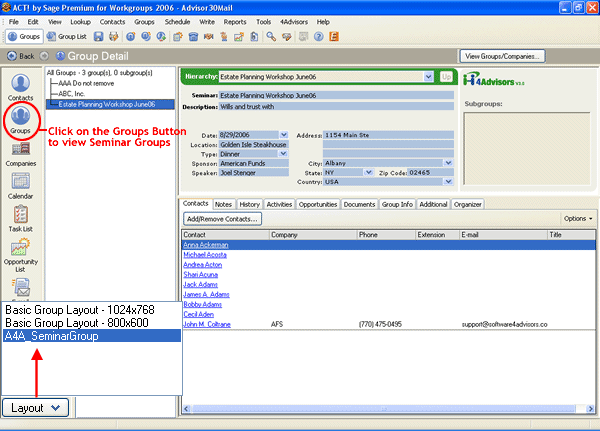Viewport: 600px width, 431px height.
Task: Click the Add/Remove Contacts button
Action: pos(222,219)
